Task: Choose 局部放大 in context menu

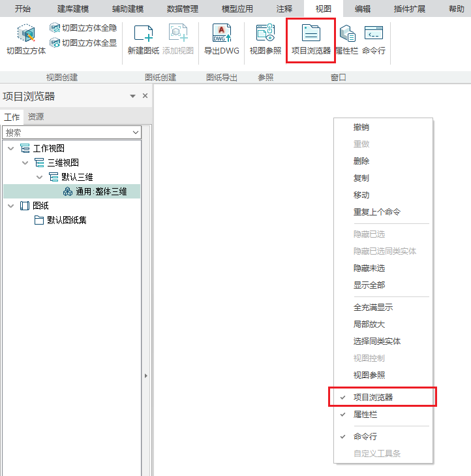Action: click(x=384, y=325)
